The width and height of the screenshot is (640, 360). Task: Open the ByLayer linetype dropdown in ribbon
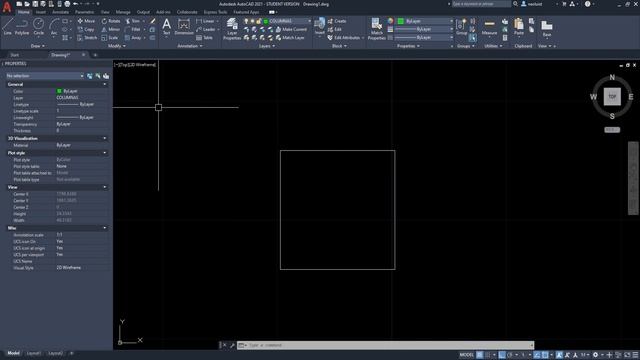pos(424,38)
